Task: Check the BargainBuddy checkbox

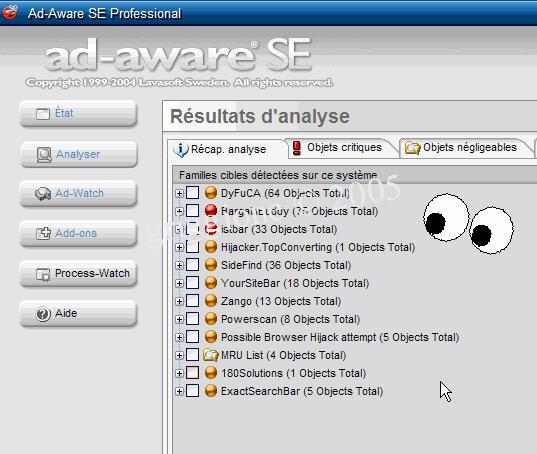Action: (192, 211)
